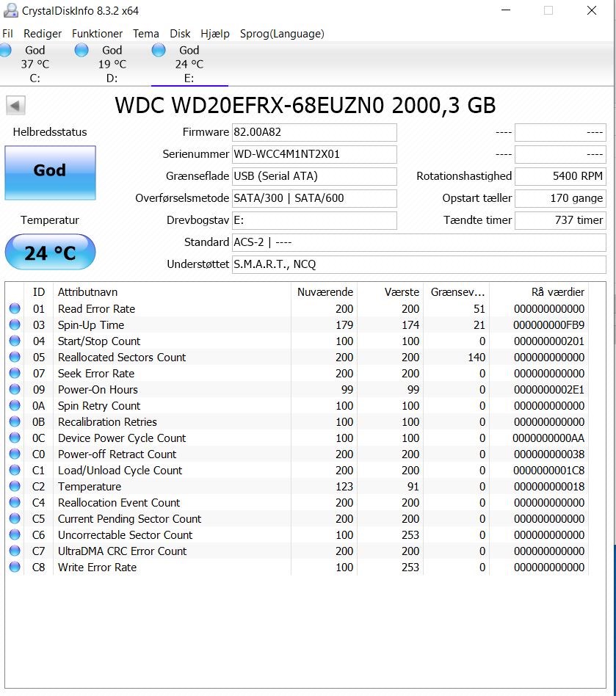Click the CrystalDiskInfo app icon in title bar
Viewport: 616px width, 696px height.
[11, 10]
